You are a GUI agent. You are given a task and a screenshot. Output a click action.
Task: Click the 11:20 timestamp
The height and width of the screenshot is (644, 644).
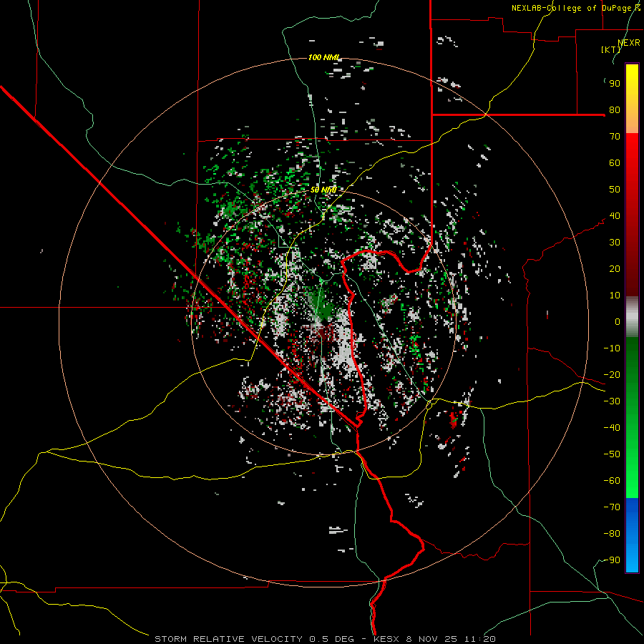pos(479,639)
